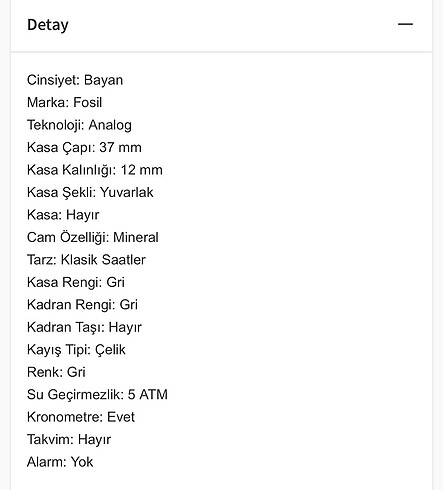Select Kasa Çapı: 37 mm entry
Viewport: 443px width, 490px height.
point(84,148)
